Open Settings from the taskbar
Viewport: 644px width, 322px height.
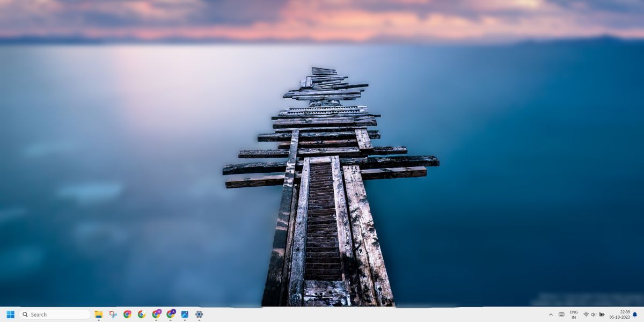pyautogui.click(x=200, y=314)
